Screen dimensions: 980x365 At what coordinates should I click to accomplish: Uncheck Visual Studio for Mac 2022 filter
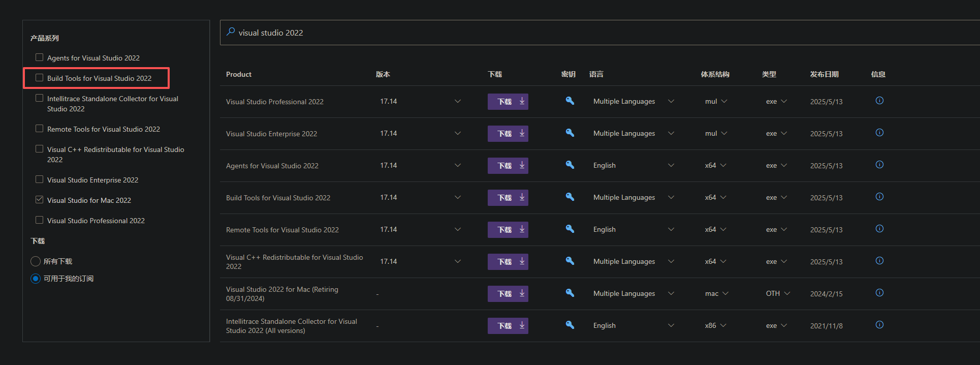[x=39, y=200]
